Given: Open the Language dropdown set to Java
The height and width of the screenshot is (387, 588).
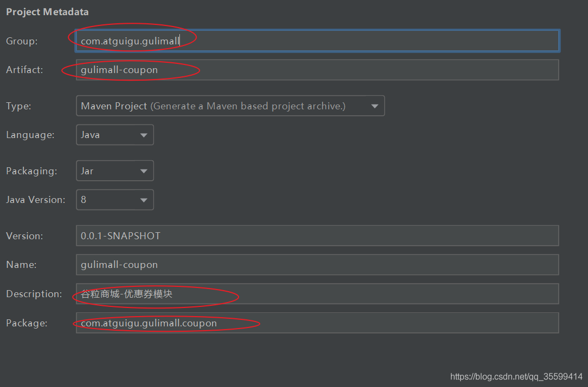Looking at the screenshot, I should [115, 135].
